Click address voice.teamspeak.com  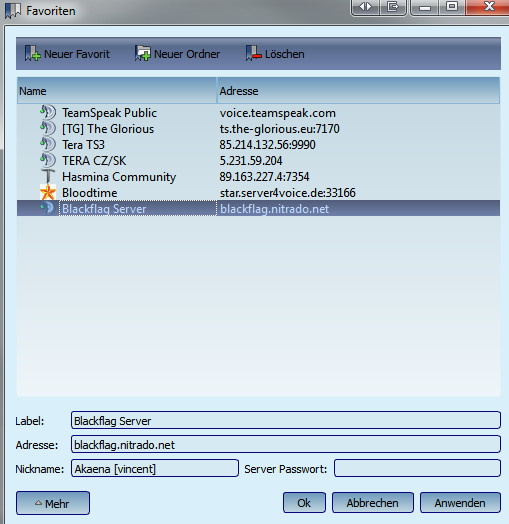[277, 113]
